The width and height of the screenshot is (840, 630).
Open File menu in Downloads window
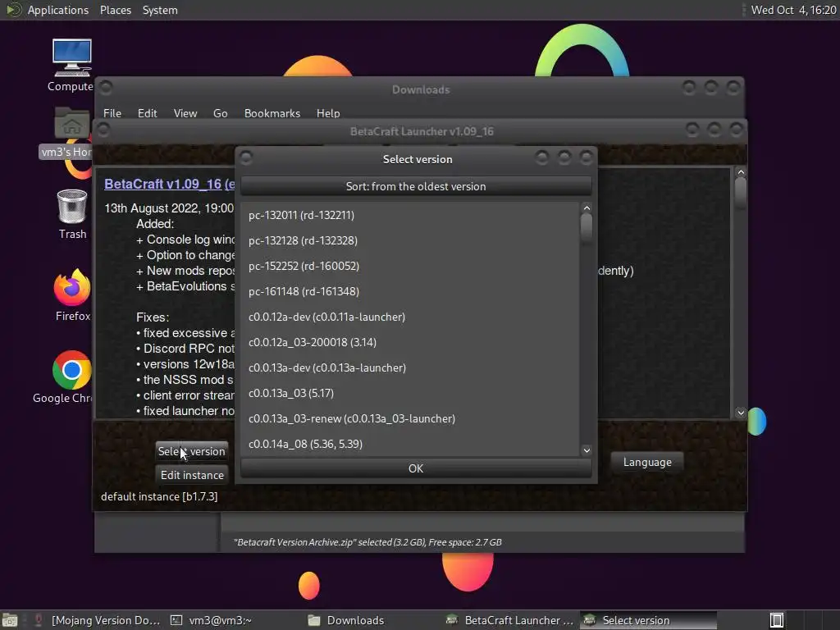point(112,113)
